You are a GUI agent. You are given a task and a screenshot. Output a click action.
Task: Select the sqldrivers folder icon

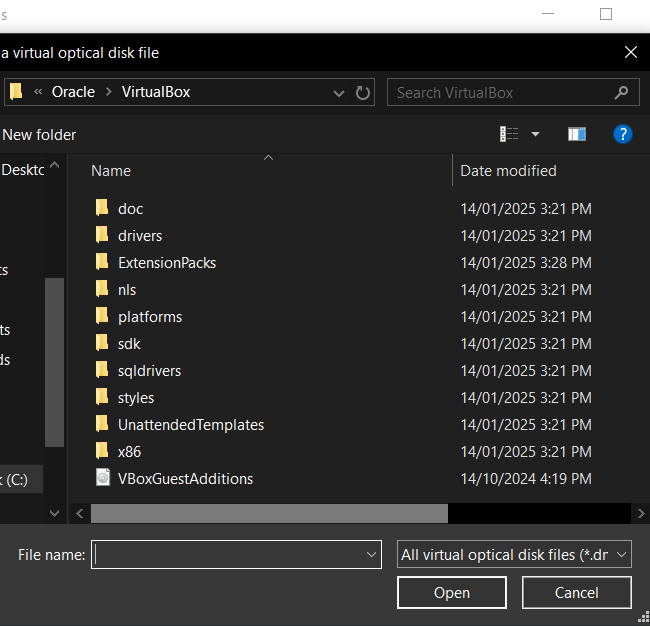coord(102,369)
